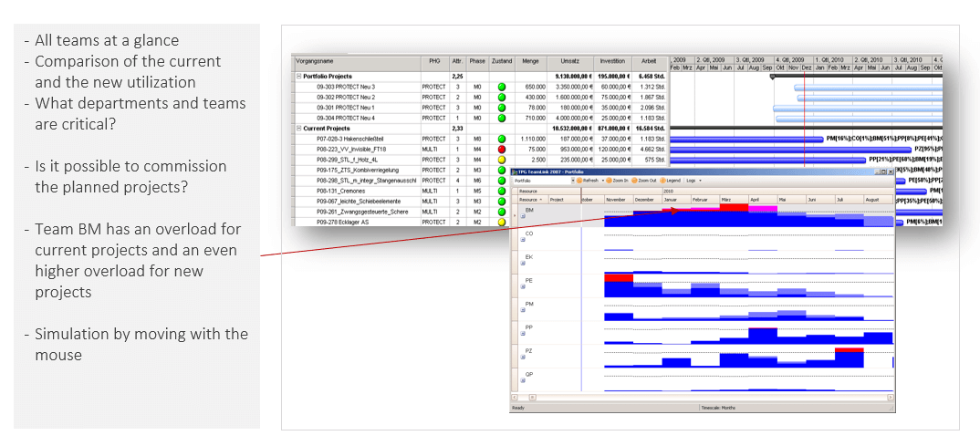This screenshot has height=446, width=980.
Task: Click the Zoom In toolbar icon
Action: pos(610,181)
